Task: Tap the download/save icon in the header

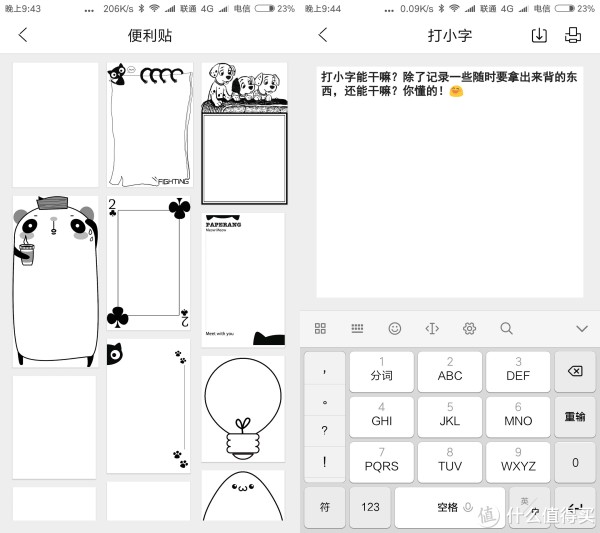Action: tap(539, 35)
